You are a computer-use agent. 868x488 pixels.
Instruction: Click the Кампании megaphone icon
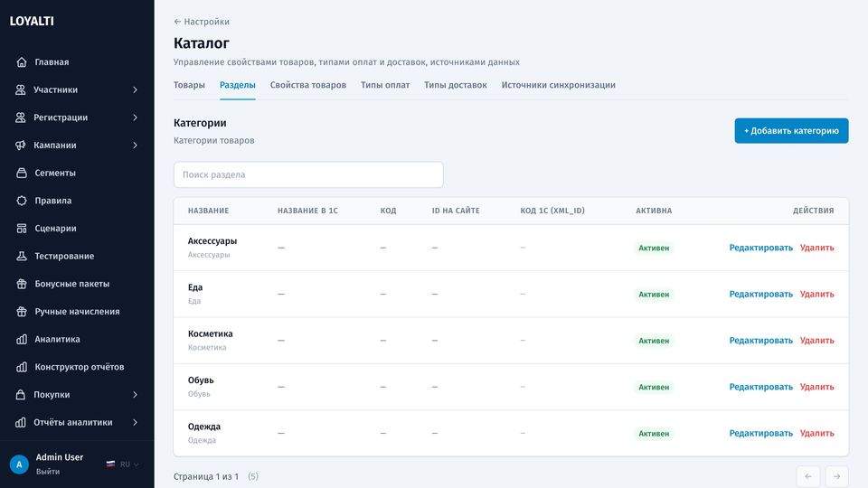21,145
